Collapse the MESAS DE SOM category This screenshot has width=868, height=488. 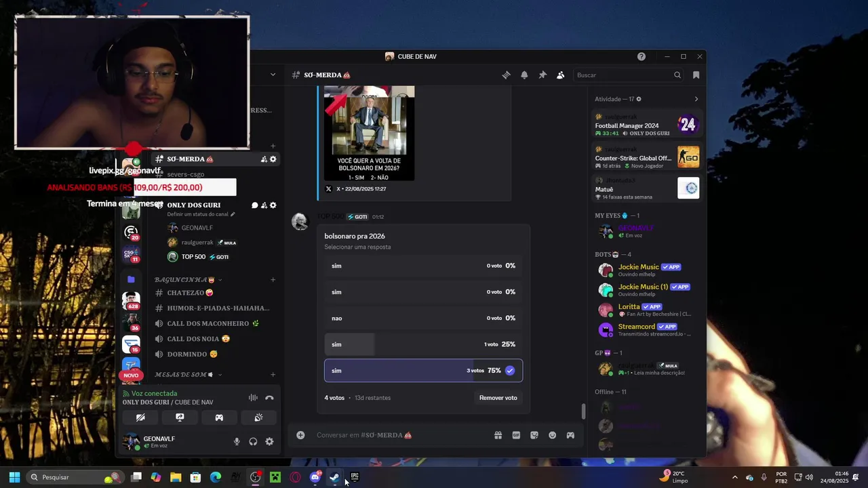click(x=189, y=375)
